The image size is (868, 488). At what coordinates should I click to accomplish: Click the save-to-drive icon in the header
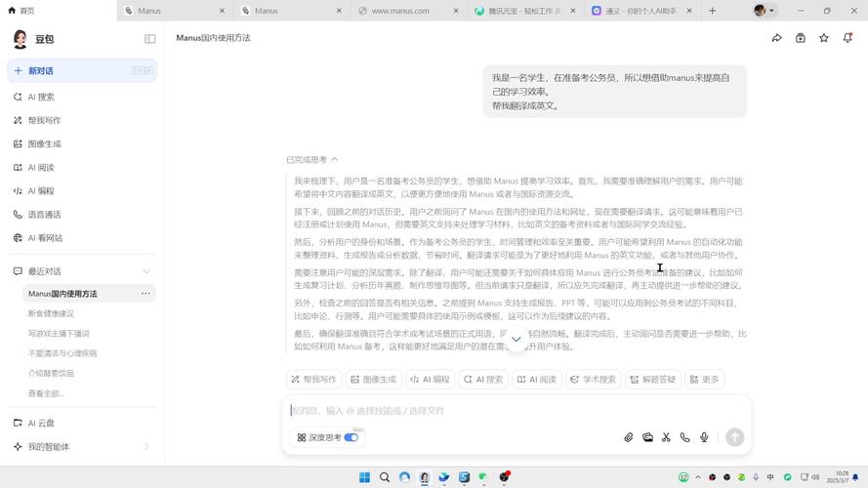[x=801, y=38]
